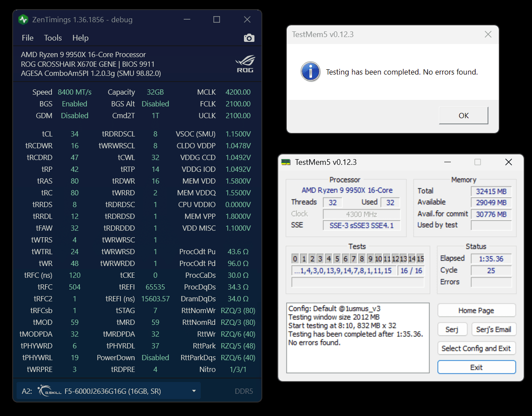Image resolution: width=532 pixels, height=416 pixels.
Task: Close the ZenTimings window
Action: pyautogui.click(x=247, y=20)
